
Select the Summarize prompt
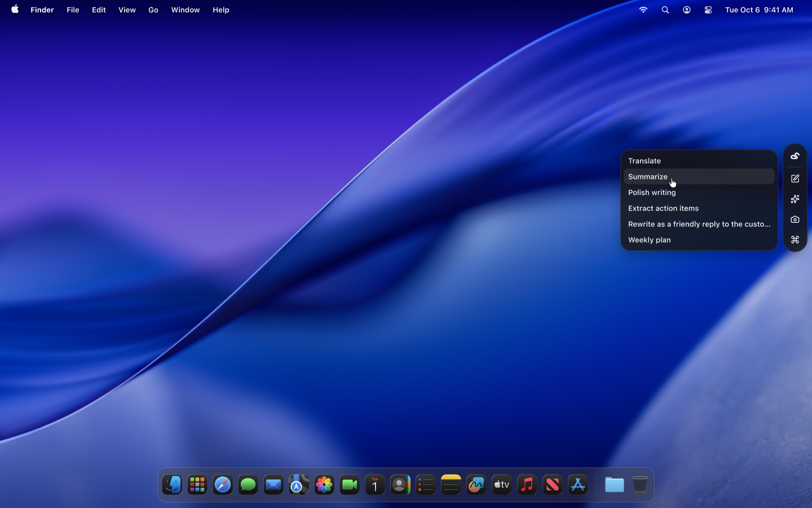pos(699,177)
